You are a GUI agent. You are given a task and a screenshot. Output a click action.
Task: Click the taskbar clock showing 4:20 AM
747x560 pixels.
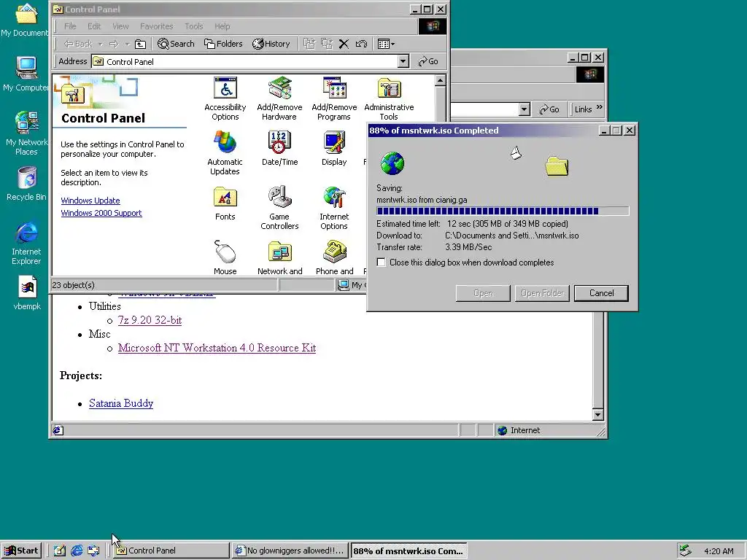719,551
